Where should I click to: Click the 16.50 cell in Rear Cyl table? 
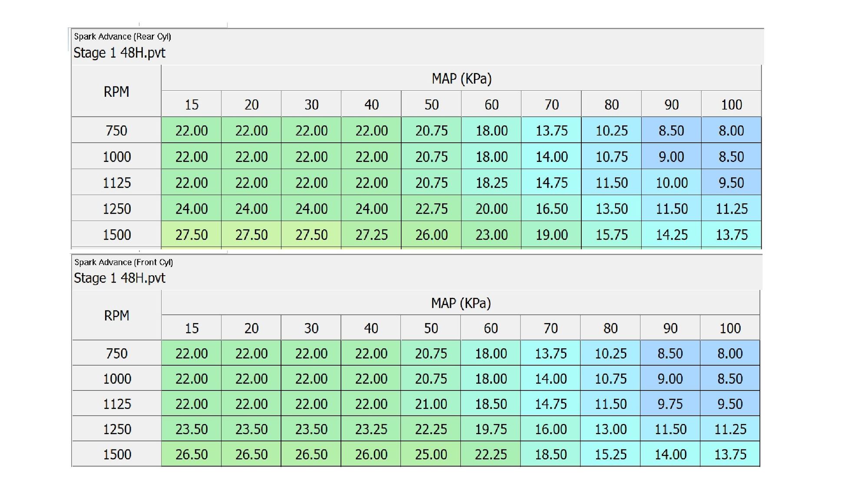tap(551, 209)
